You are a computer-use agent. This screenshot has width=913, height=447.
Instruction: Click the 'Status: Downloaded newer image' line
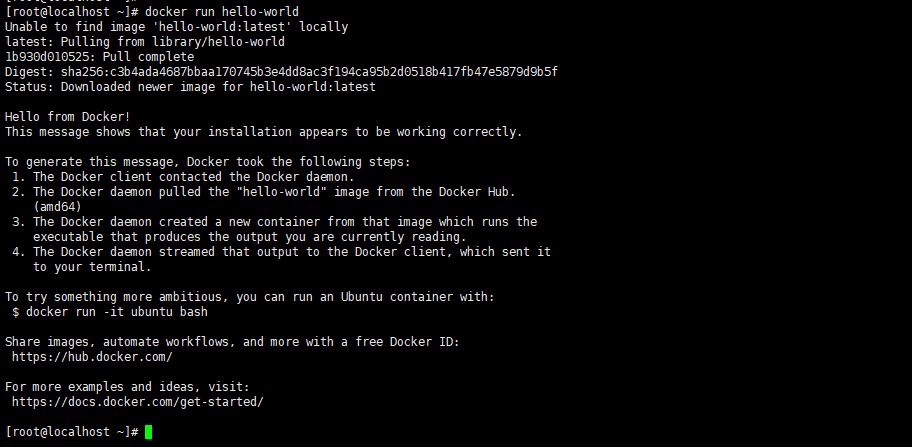click(190, 87)
